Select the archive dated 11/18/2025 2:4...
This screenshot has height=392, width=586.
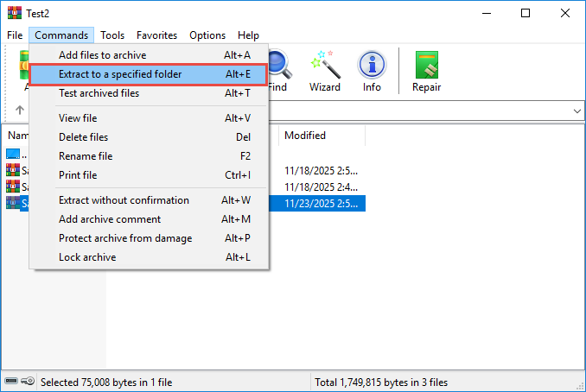click(13, 187)
